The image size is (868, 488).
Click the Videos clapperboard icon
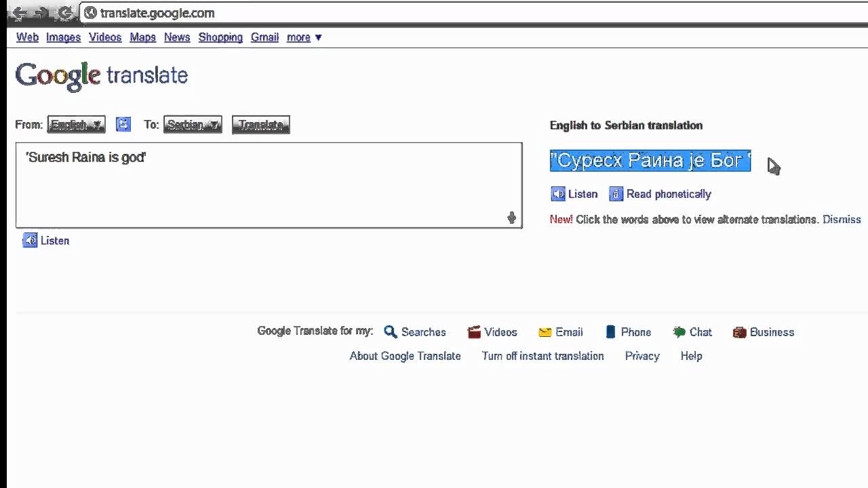pos(474,332)
